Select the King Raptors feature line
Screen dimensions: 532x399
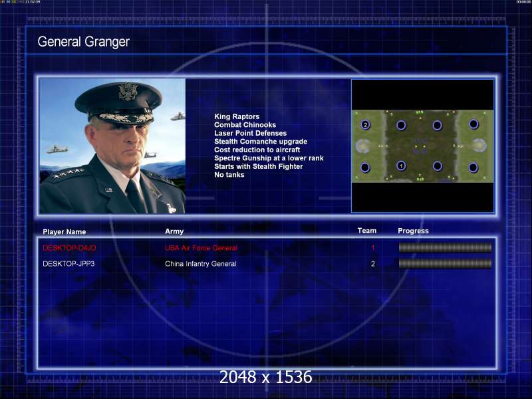(237, 116)
